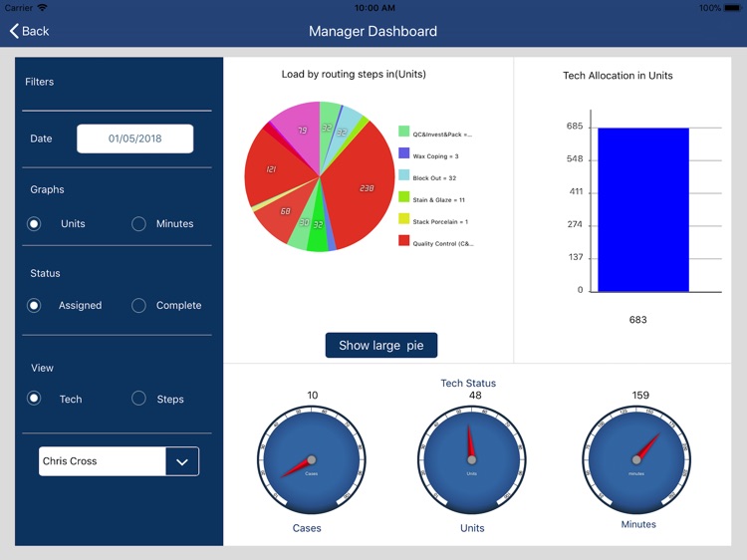This screenshot has height=560, width=747.
Task: Open the date picker showing 01/05/2018
Action: [134, 139]
